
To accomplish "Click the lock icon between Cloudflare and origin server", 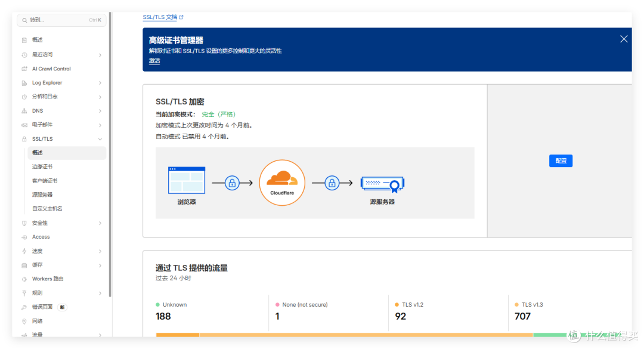I will 332,183.
